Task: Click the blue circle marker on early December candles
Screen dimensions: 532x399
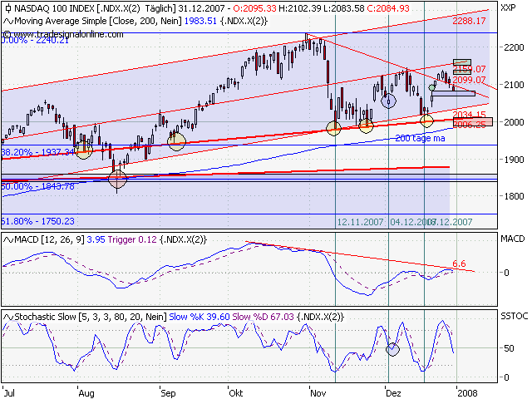Action: coord(388,101)
